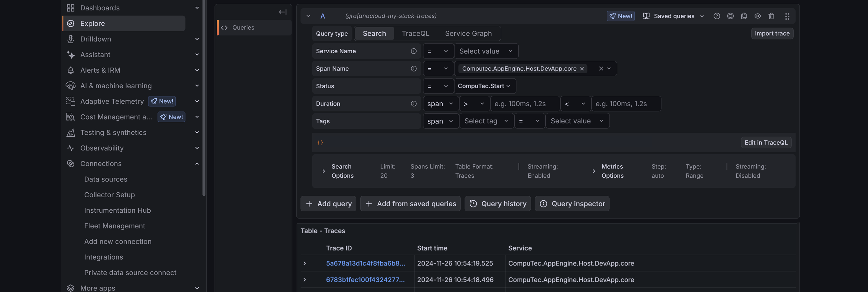Image resolution: width=868 pixels, height=292 pixels.
Task: Open Query inspector
Action: (x=572, y=204)
